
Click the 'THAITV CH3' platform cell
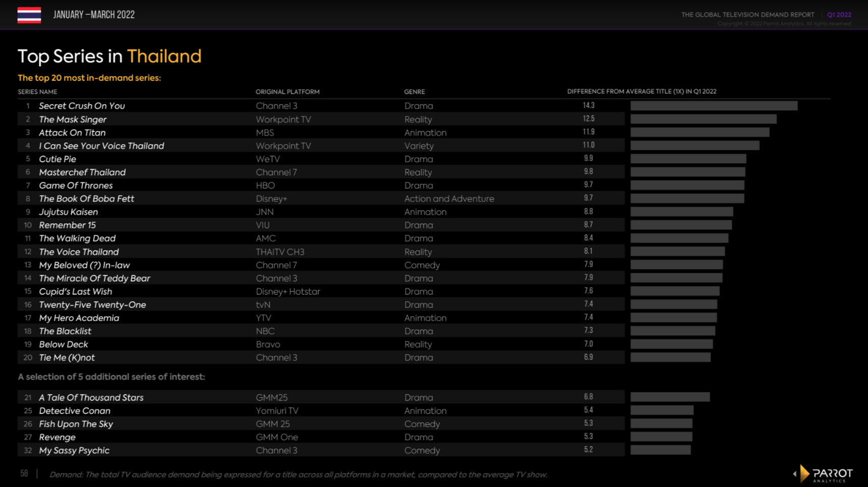280,252
